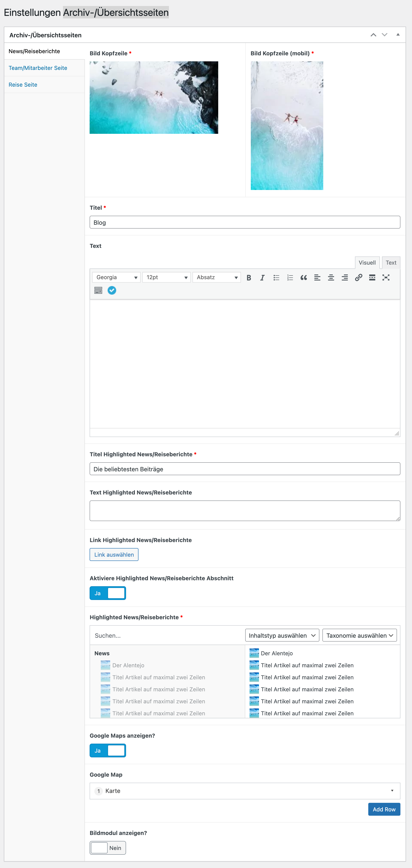Click the Link auswählen button

[x=114, y=554]
